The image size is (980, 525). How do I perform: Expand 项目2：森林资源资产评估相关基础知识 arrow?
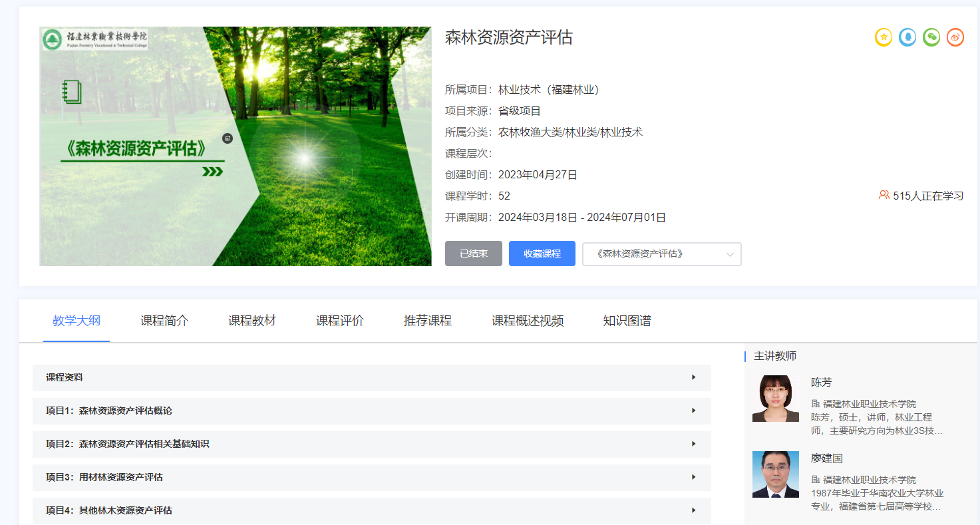tap(693, 444)
